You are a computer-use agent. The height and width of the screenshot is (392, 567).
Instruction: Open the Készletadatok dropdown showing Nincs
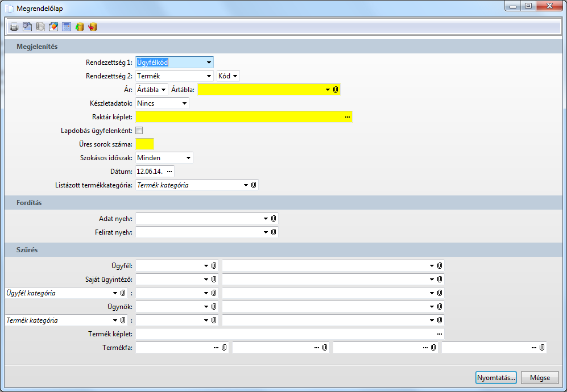tap(184, 103)
